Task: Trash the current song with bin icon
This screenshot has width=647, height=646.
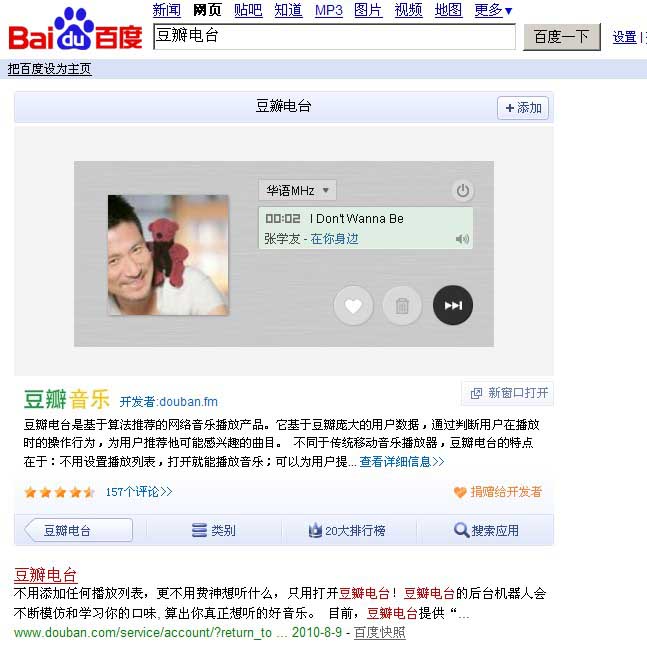Action: click(402, 305)
